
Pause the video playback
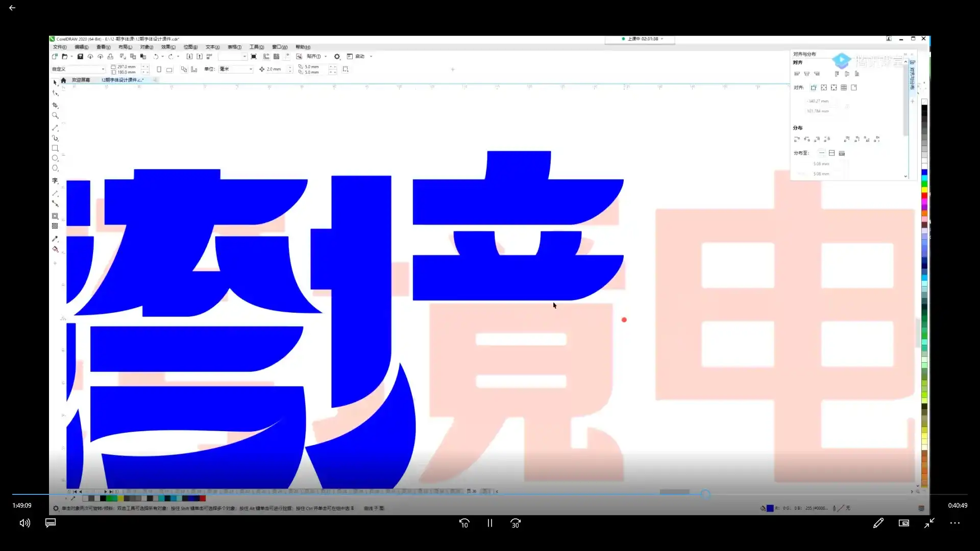(x=489, y=523)
